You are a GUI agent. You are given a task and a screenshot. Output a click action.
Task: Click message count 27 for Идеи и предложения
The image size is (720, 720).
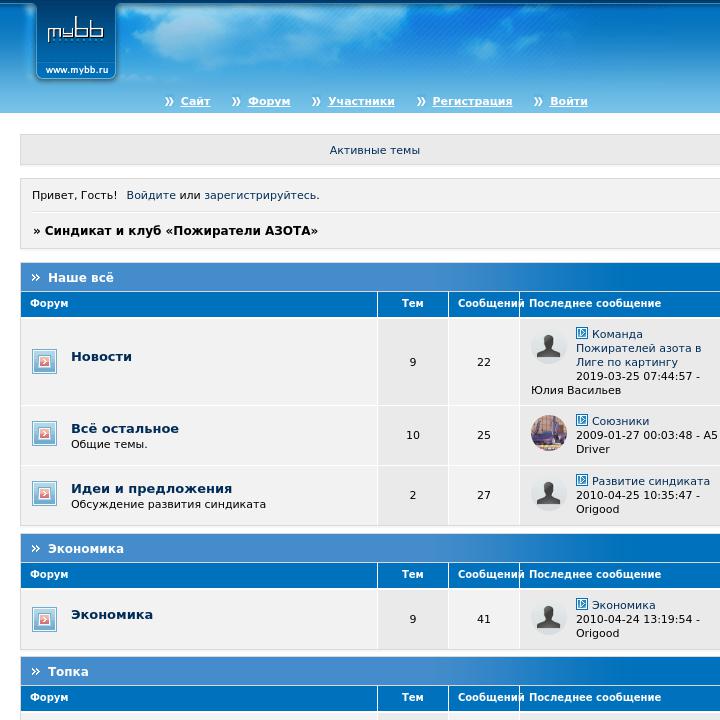click(x=484, y=495)
